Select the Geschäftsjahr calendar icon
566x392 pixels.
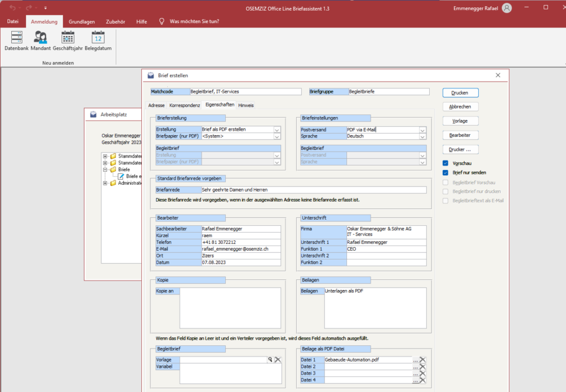point(68,37)
